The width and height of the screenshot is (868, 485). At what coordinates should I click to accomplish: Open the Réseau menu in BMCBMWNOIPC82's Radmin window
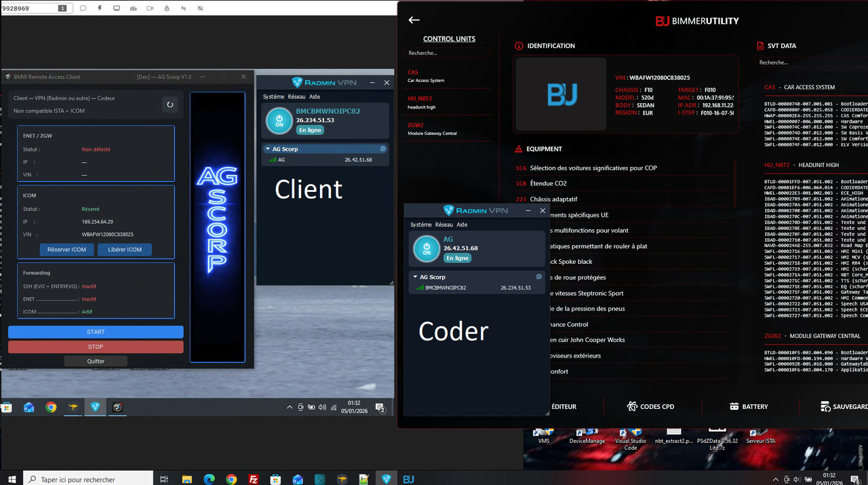(x=296, y=96)
